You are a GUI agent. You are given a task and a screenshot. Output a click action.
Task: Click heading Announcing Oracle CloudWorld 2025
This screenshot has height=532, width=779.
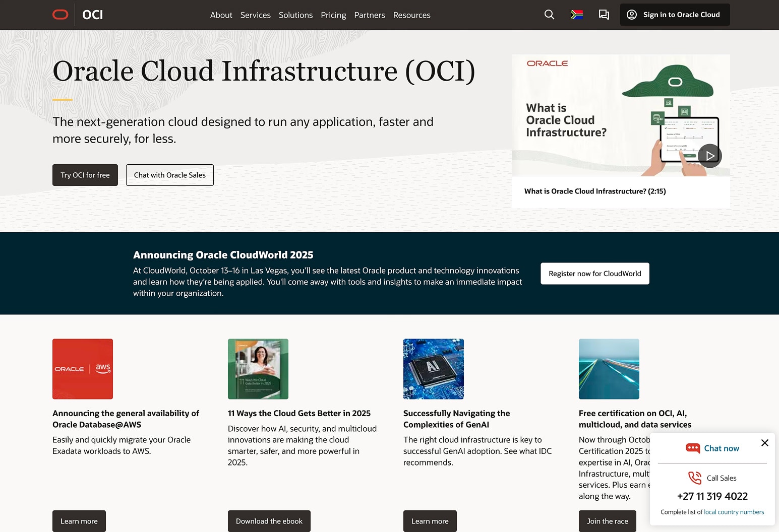(223, 255)
